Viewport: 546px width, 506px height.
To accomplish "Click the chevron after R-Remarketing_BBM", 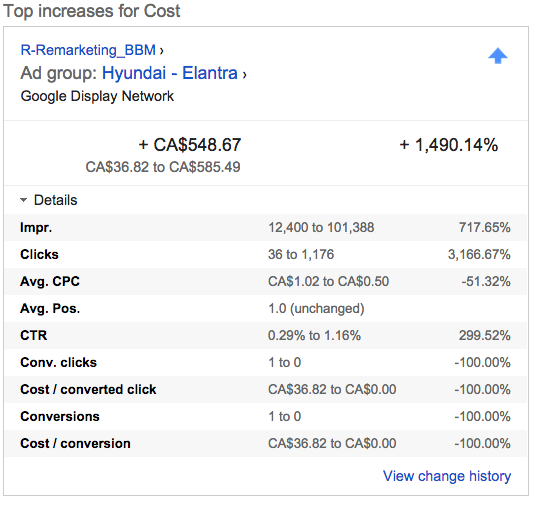I will pos(161,51).
